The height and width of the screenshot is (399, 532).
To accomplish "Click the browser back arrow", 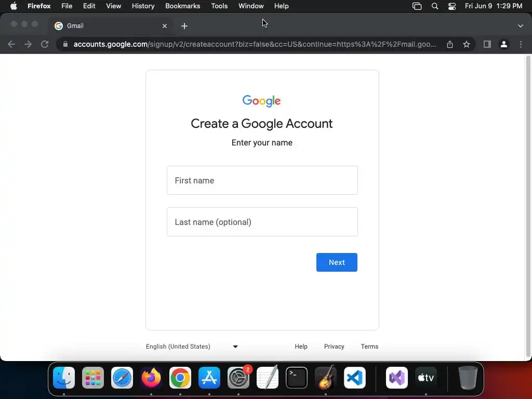I will [11, 44].
